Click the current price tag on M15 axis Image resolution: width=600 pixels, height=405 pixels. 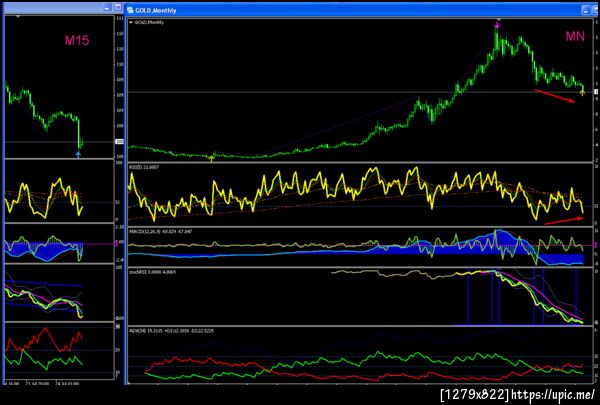pos(120,142)
